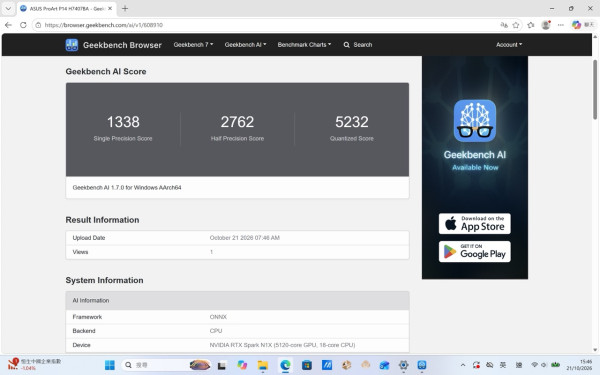
Task: Open the tab list chevron button
Action: (8, 8)
